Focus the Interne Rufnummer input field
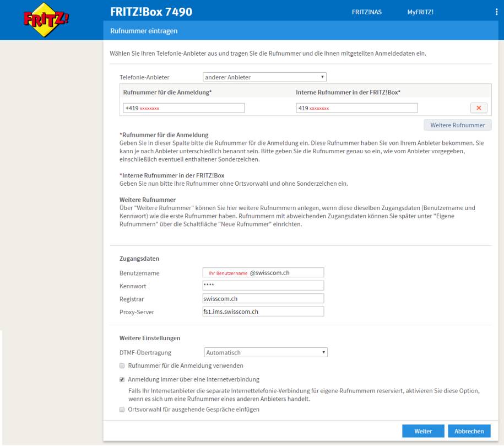 click(x=357, y=108)
